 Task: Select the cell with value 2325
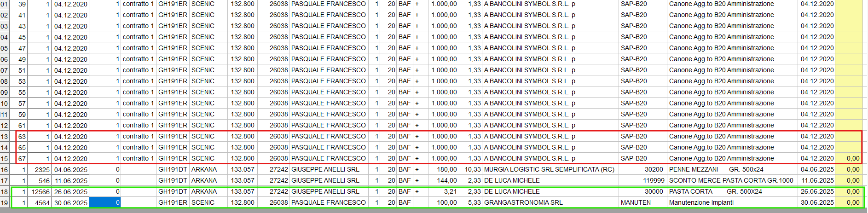coord(40,169)
